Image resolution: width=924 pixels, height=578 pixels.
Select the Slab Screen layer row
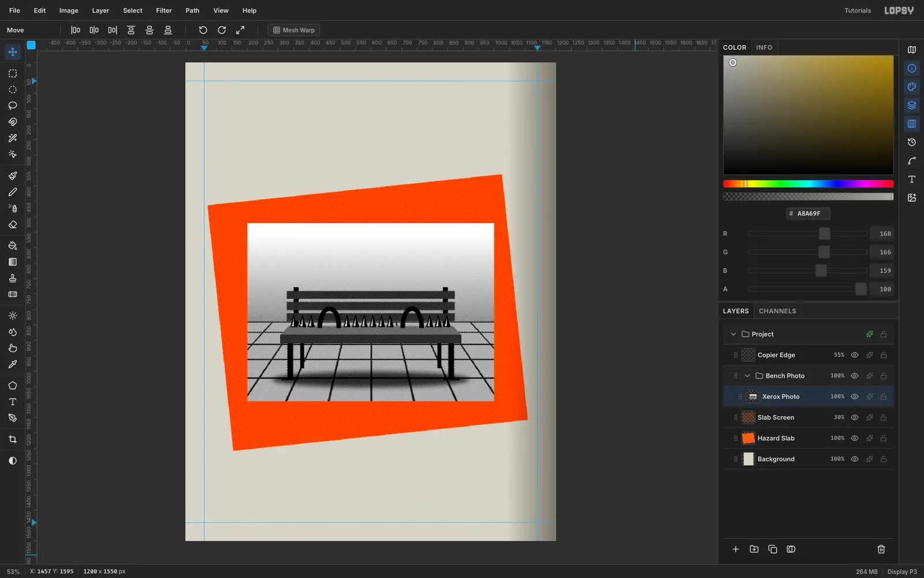tap(808, 417)
